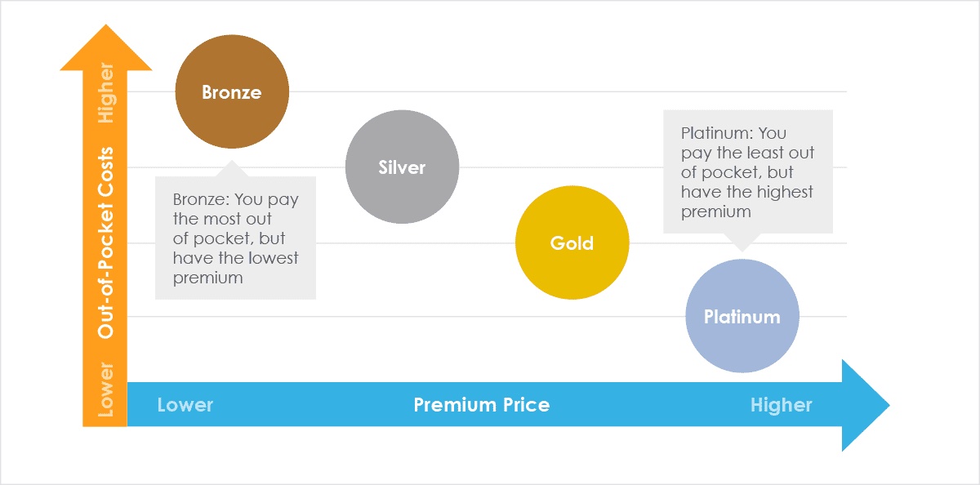Image resolution: width=980 pixels, height=485 pixels.
Task: Click the Platinum callout's pointer triangle
Action: [x=742, y=242]
